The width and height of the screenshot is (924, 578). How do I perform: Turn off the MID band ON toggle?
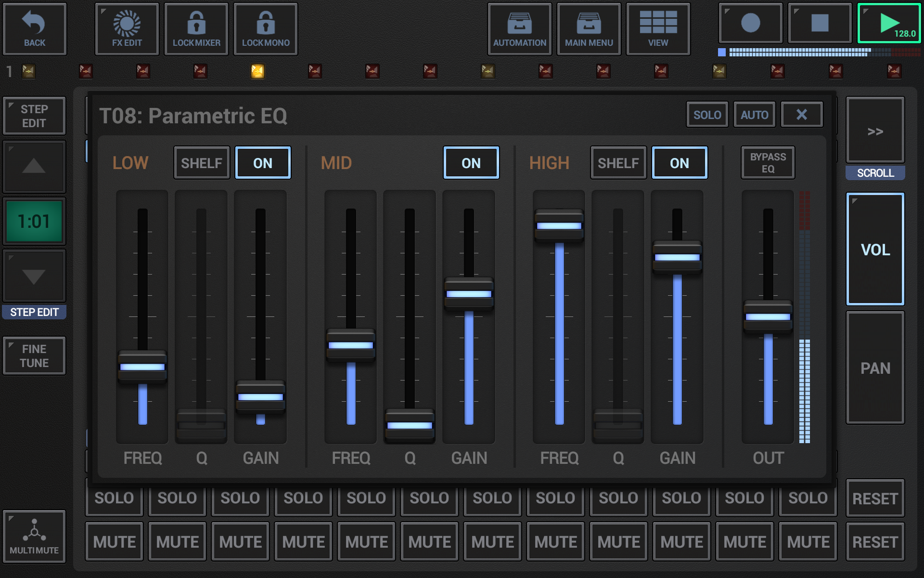tap(471, 163)
